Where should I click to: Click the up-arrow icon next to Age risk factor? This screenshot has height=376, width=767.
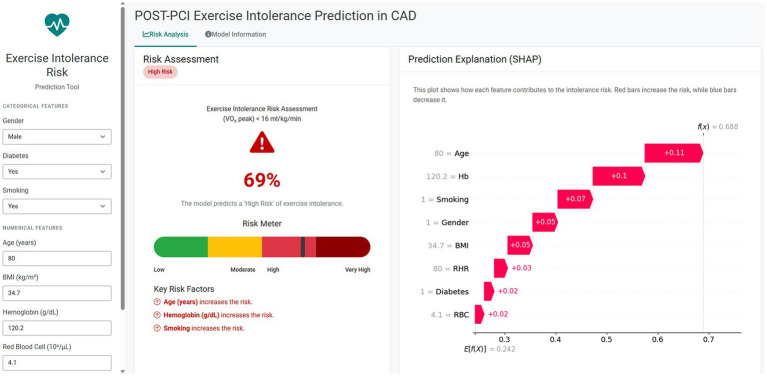tap(157, 302)
